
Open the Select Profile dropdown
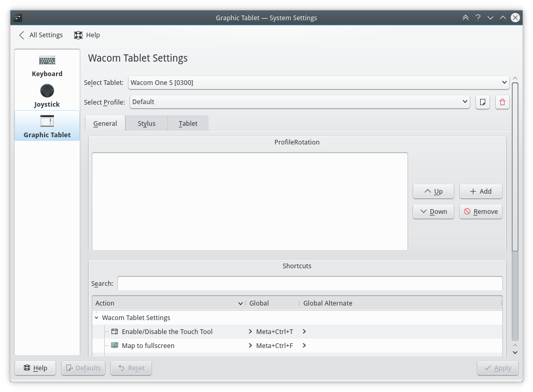(300, 102)
